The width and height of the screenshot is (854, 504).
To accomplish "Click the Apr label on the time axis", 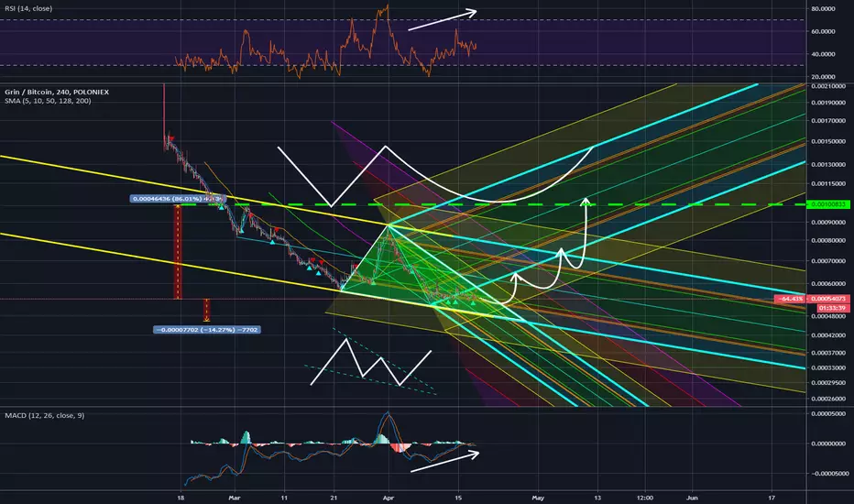I will [x=388, y=498].
